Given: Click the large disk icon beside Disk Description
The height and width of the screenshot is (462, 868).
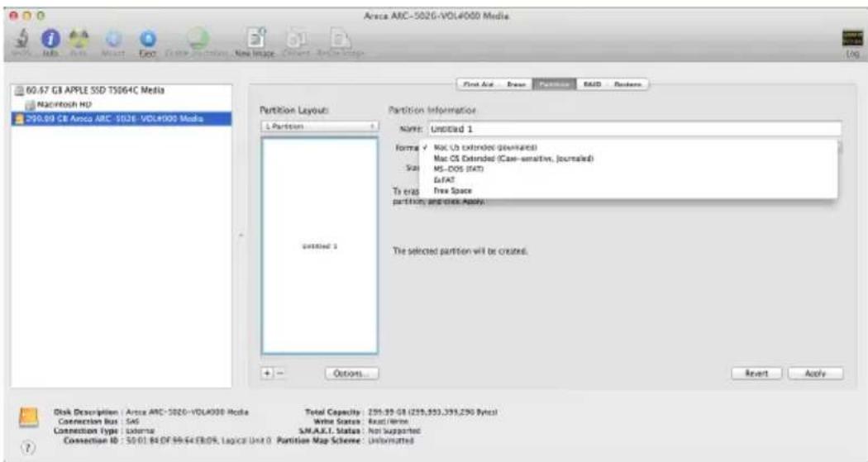Looking at the screenshot, I should (x=28, y=417).
